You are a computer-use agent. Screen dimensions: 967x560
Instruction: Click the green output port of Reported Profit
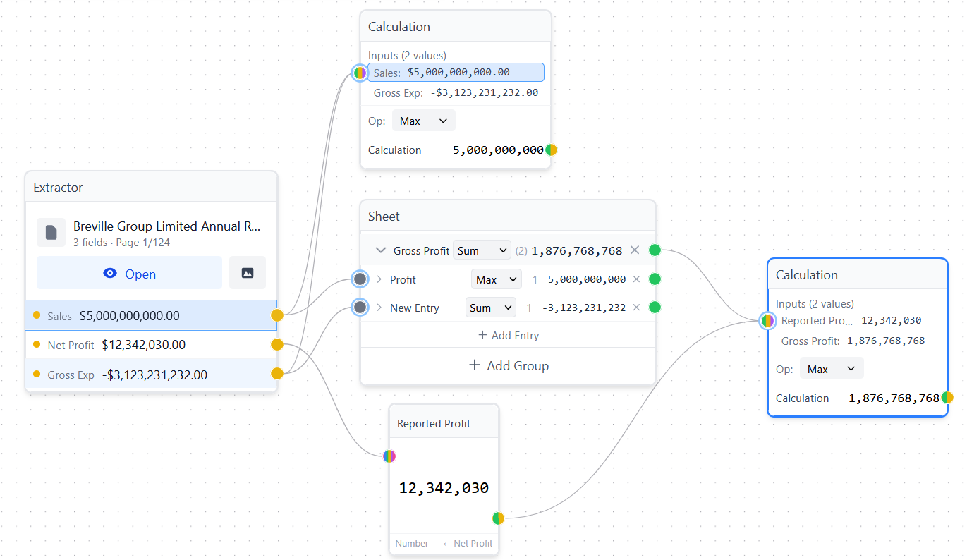[x=498, y=518]
